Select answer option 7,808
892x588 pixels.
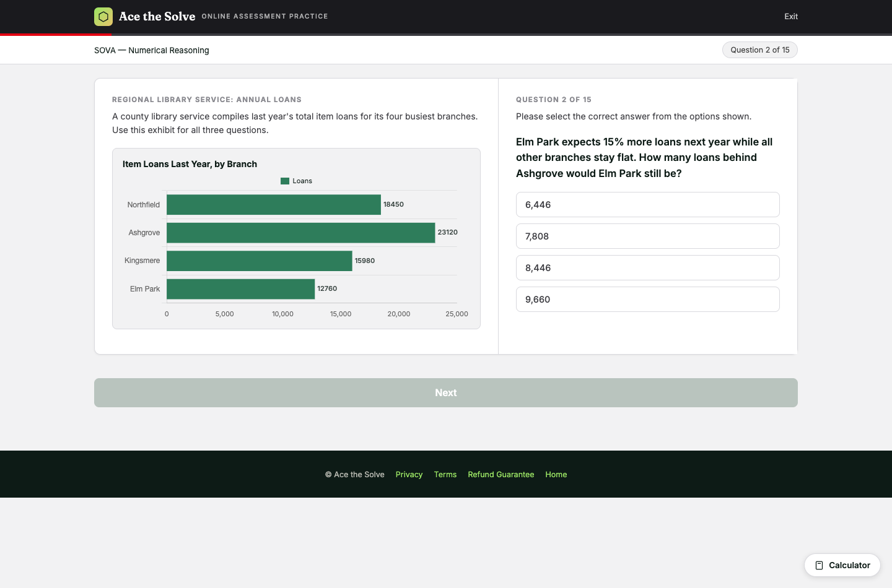(647, 236)
